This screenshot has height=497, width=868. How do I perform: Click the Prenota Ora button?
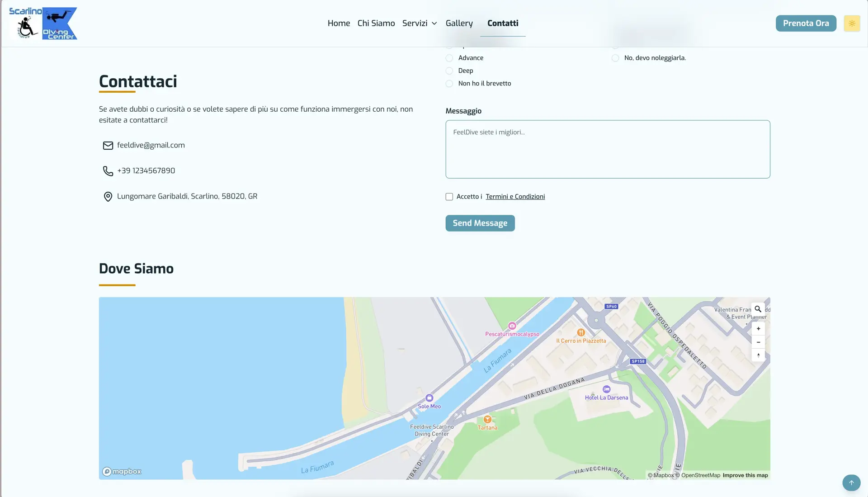(x=806, y=24)
